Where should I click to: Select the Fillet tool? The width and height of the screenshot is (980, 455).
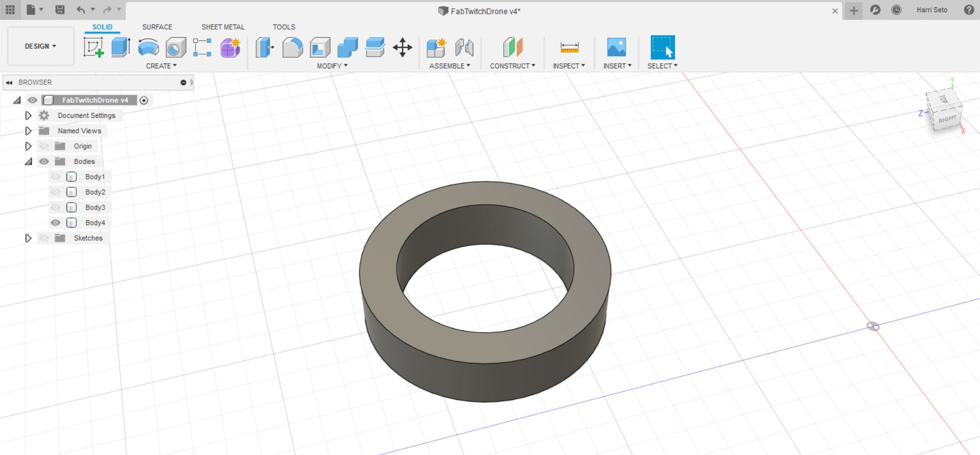pyautogui.click(x=292, y=47)
